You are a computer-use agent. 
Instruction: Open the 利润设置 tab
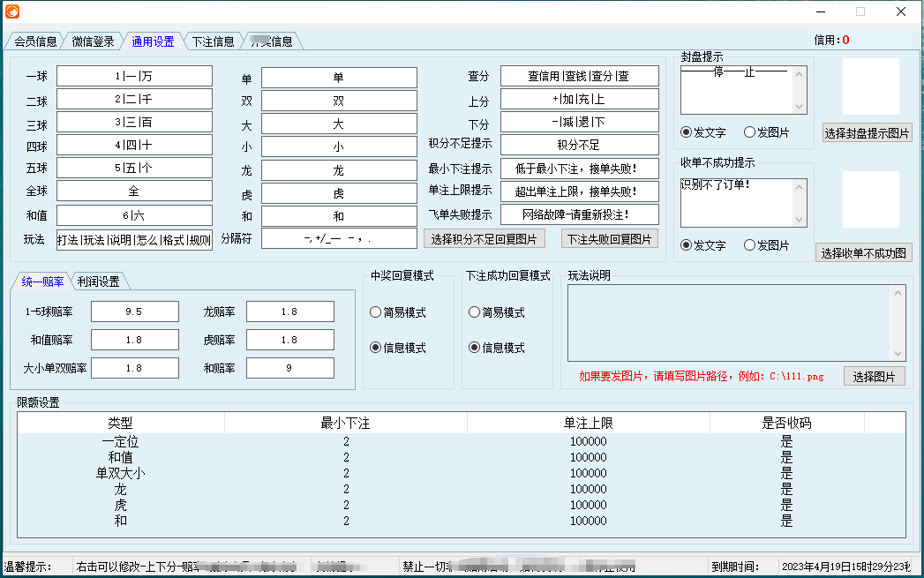pos(98,281)
